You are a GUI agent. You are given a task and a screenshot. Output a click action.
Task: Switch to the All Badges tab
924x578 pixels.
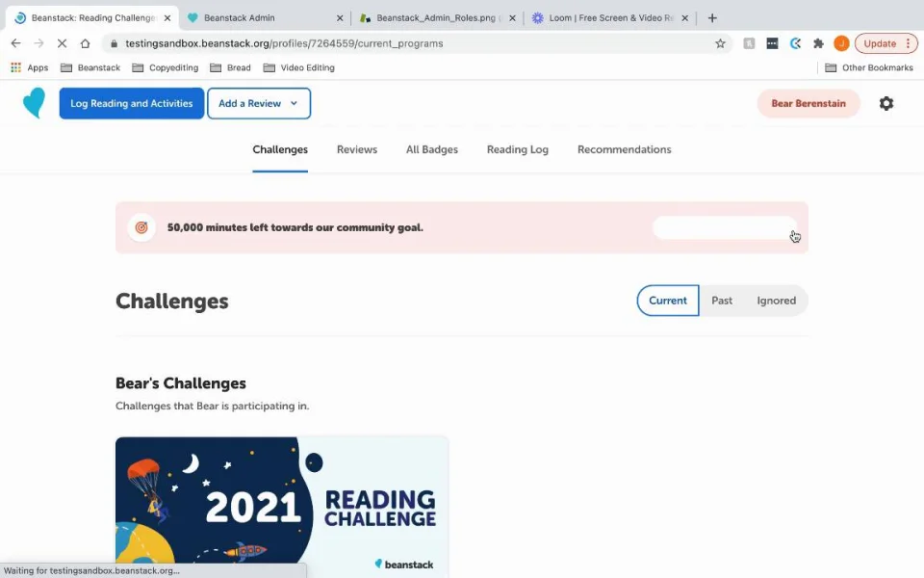pos(432,150)
